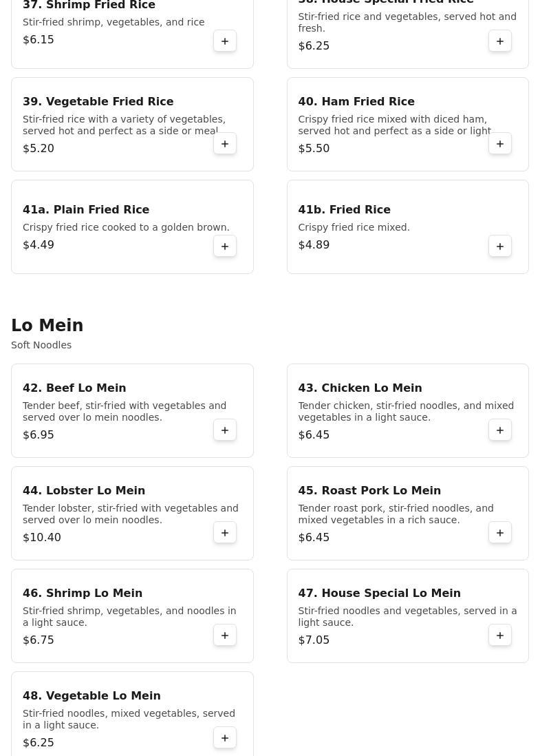The width and height of the screenshot is (540, 756).
Task: Add Chicken Lo Mein to cart
Action: coord(500,430)
